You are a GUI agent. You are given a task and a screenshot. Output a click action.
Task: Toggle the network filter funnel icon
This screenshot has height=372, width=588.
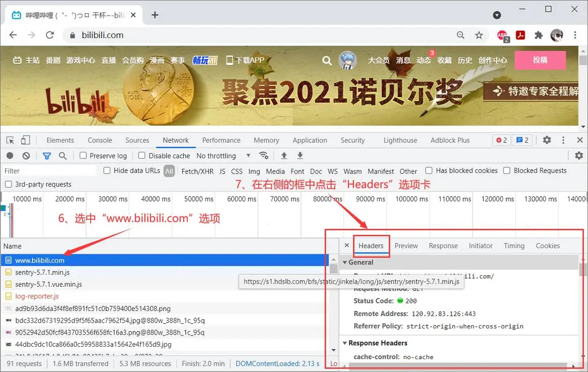(x=47, y=155)
